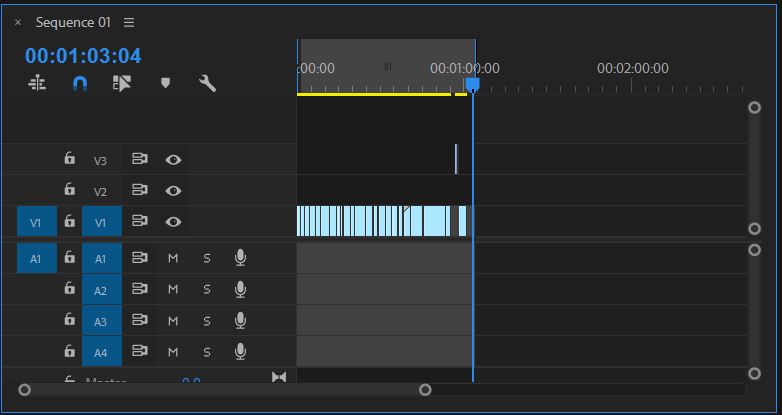Viewport: 782px width, 415px height.
Task: Click bottom handle of video vertical scrollbar
Action: pyautogui.click(x=755, y=228)
